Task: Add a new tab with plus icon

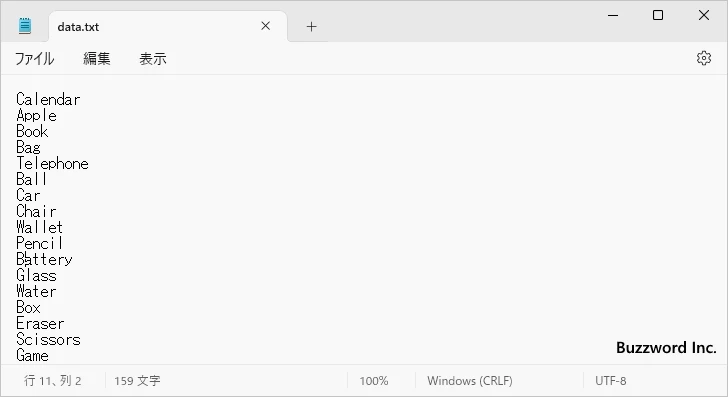Action: (312, 26)
